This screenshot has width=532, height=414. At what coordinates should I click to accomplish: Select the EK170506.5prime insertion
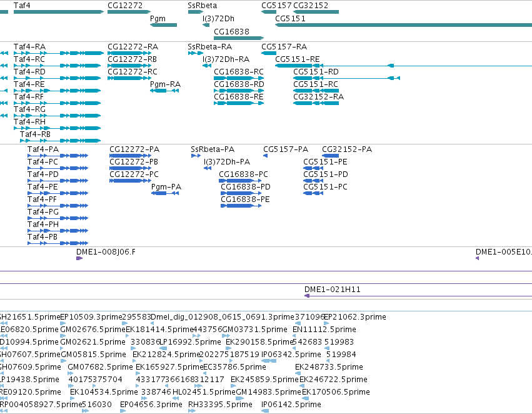(304, 398)
